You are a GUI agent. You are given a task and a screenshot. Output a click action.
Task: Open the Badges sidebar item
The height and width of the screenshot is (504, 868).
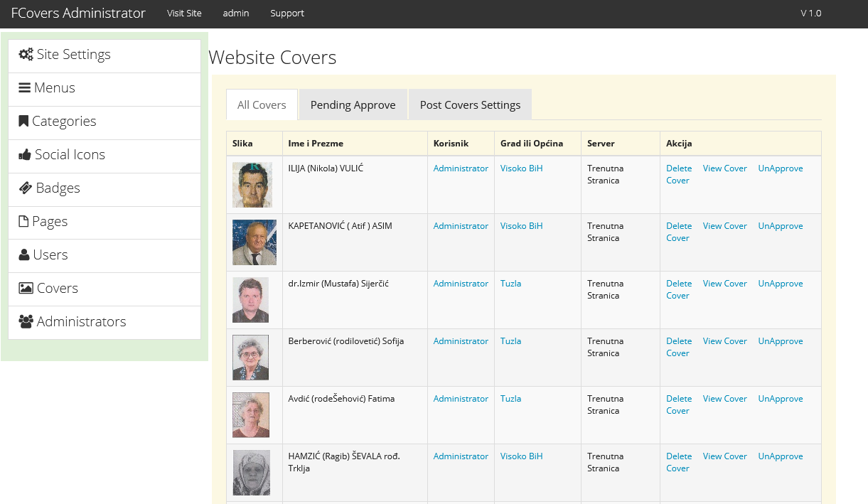pos(105,189)
